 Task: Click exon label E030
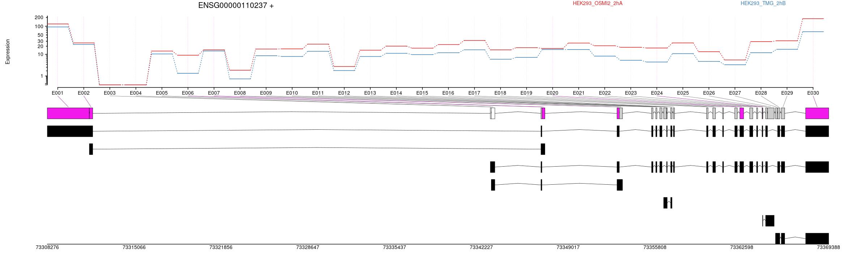(813, 93)
